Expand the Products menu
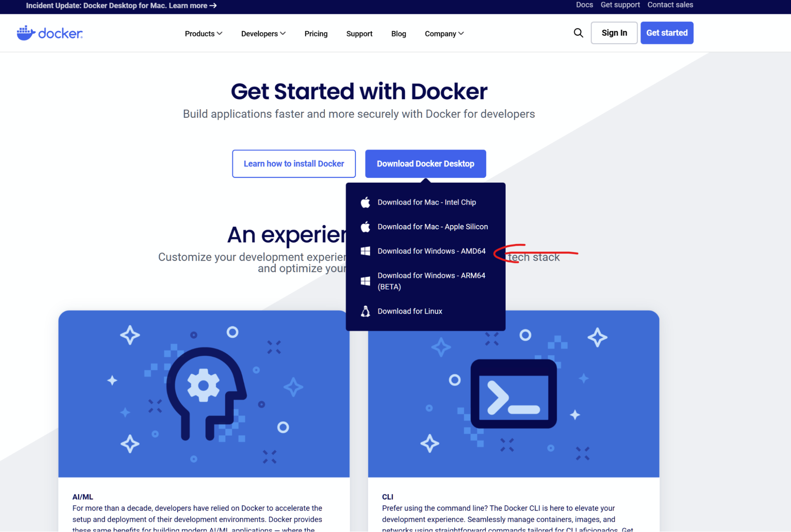The width and height of the screenshot is (791, 532). pos(203,34)
